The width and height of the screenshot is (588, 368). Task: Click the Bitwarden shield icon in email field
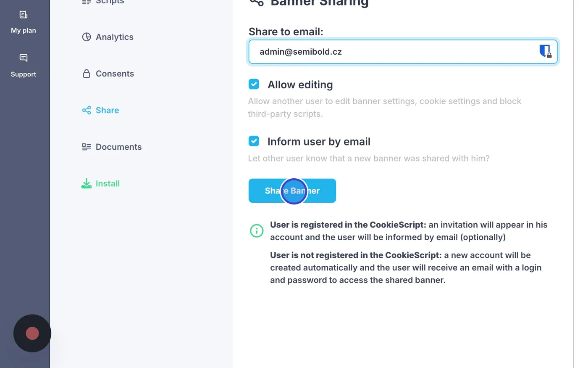(545, 51)
